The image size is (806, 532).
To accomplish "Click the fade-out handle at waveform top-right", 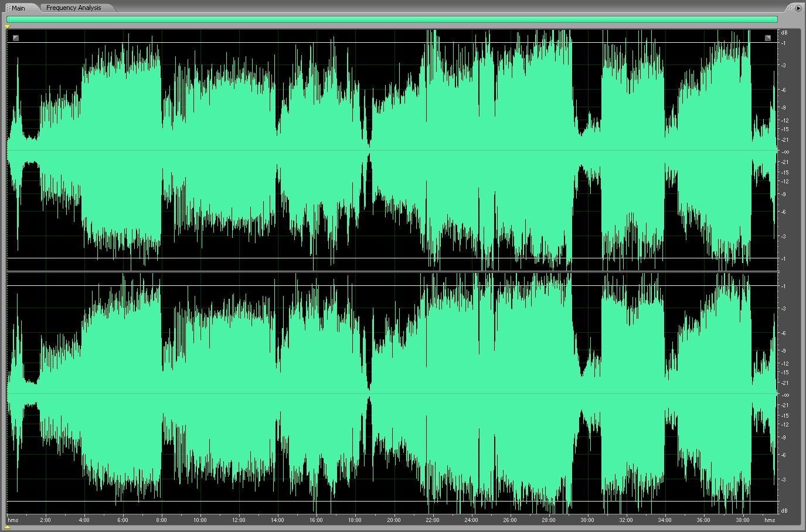I will [768, 38].
